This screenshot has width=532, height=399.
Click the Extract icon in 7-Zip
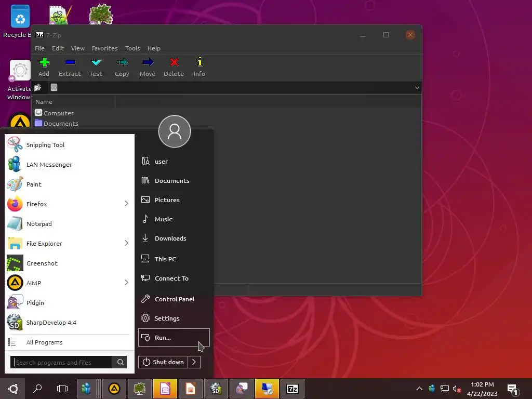click(70, 62)
